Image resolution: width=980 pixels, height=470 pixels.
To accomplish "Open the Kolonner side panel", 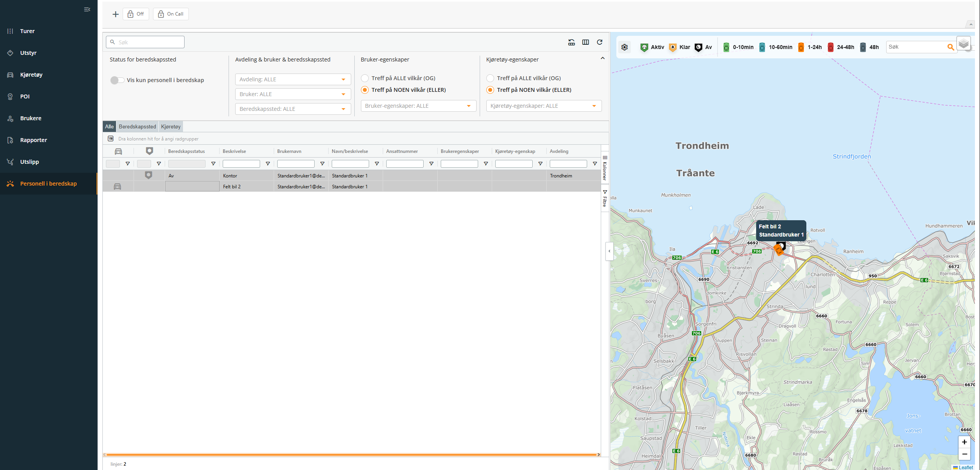I will click(x=605, y=168).
